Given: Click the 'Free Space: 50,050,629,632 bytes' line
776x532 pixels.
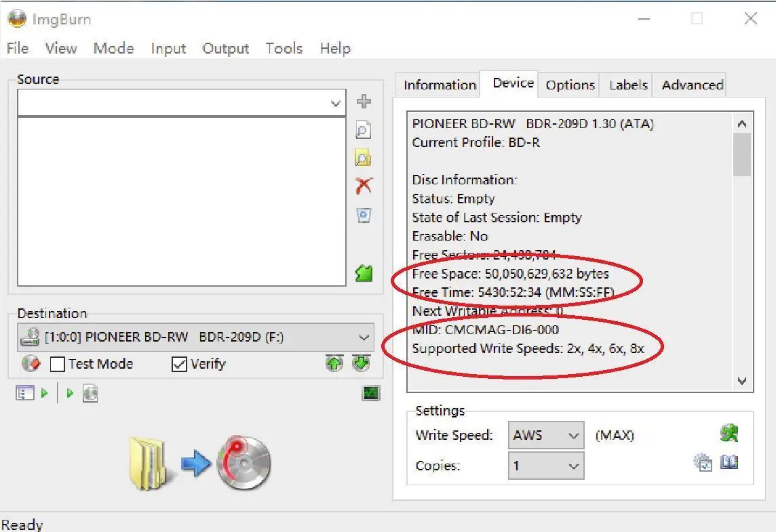Looking at the screenshot, I should point(511,274).
